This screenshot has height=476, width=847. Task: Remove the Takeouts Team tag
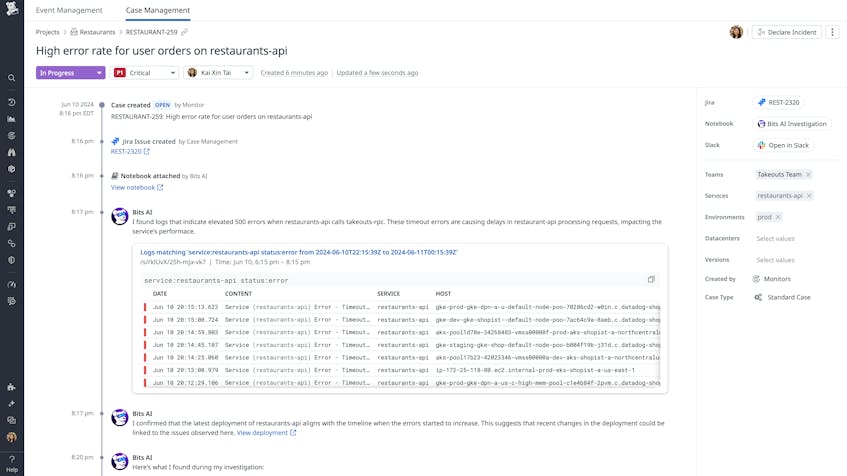(809, 175)
